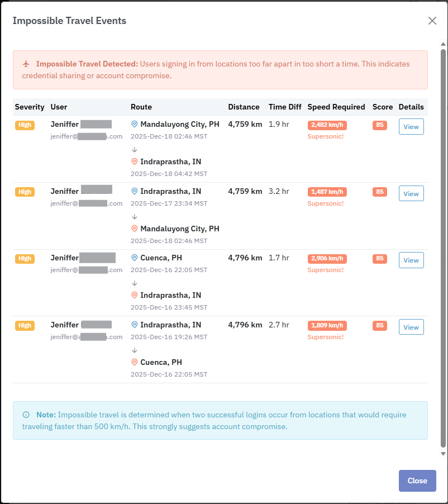The height and width of the screenshot is (504, 448).
Task: View details for 2,906 km/h event
Action: pyautogui.click(x=411, y=260)
